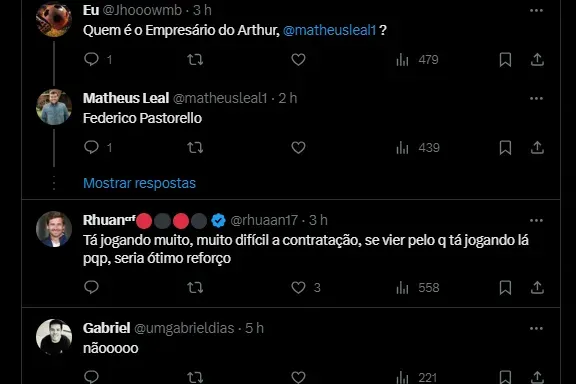Open more options for Gabriel's tweet
The image size is (576, 384).
point(536,329)
